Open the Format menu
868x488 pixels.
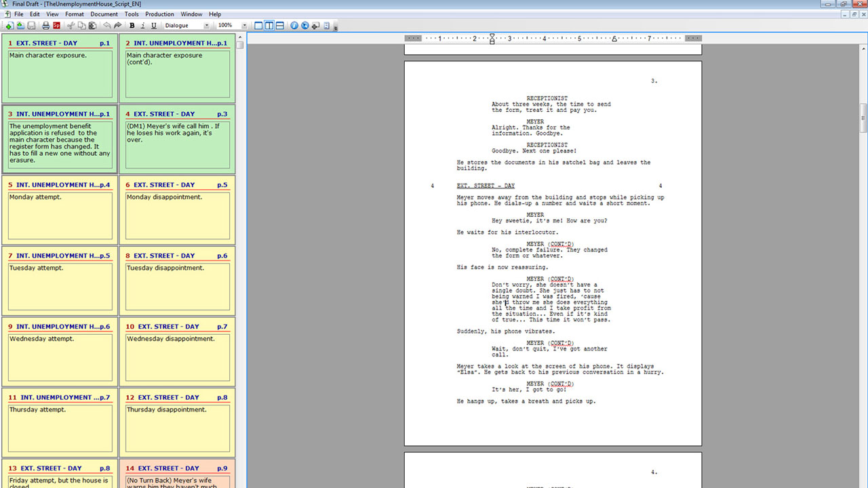pos(75,14)
